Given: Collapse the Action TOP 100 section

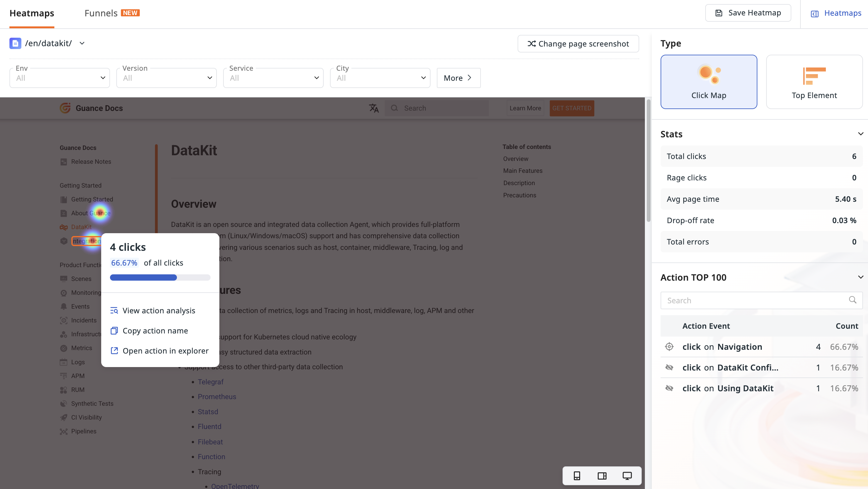Looking at the screenshot, I should 860,277.
